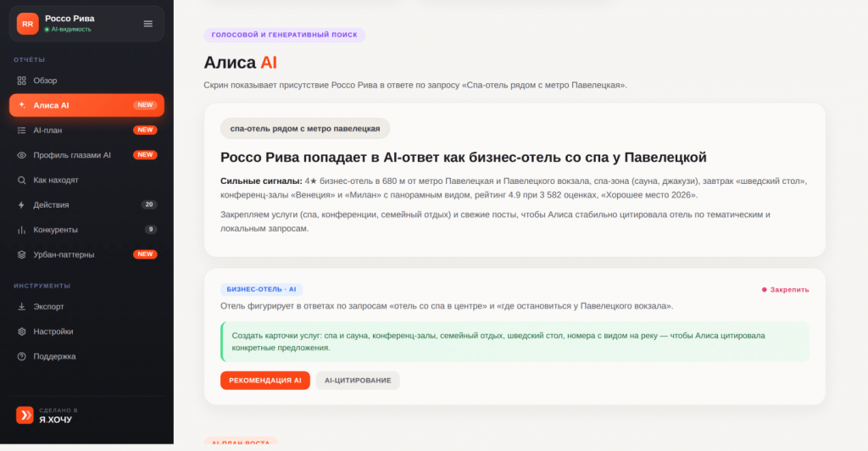The image size is (868, 451).
Task: Click the magnifier icon for Как находят
Action: pos(21,181)
